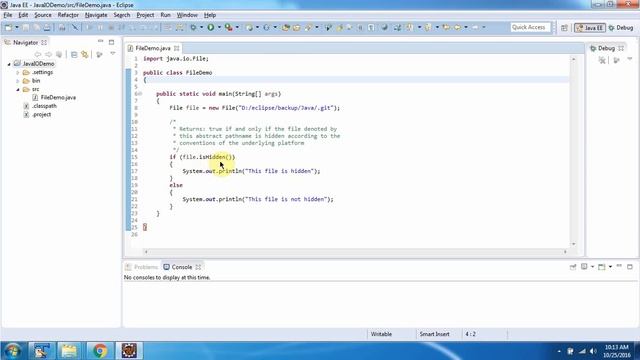640x360 pixels.
Task: Click the Quick Access search field
Action: (x=530, y=27)
